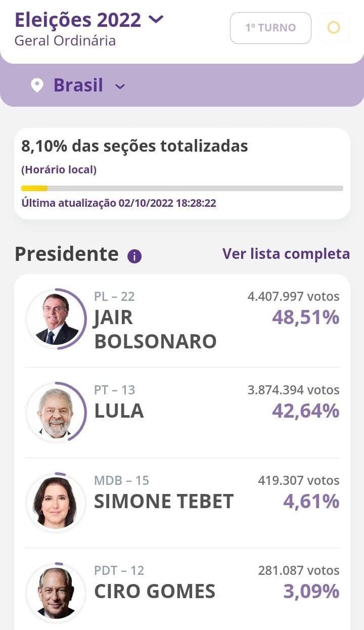364x630 pixels.
Task: Click the sections totalized progress bar
Action: click(182, 189)
